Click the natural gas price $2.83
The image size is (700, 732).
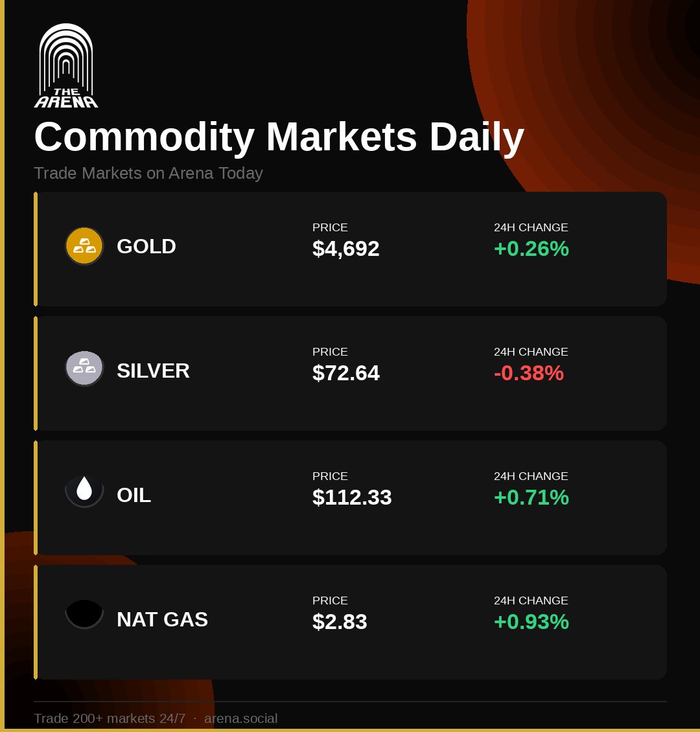[340, 622]
